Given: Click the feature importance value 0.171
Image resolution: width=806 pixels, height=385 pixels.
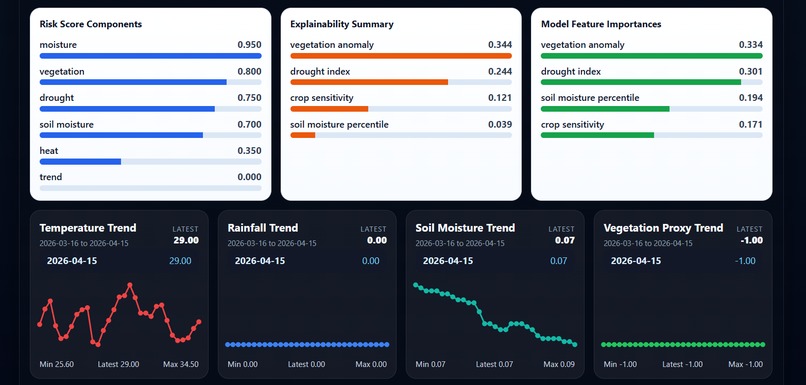Looking at the screenshot, I should [x=751, y=124].
